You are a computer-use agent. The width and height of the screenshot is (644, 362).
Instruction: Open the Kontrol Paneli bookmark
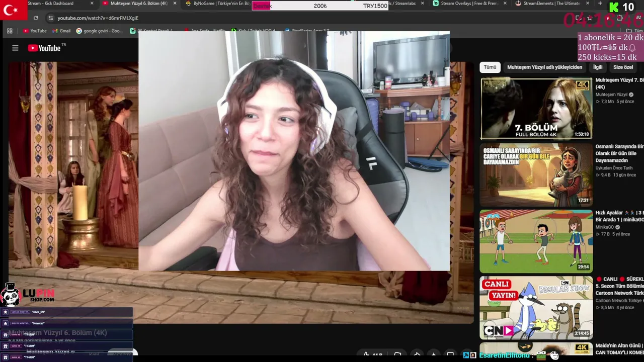point(151,31)
